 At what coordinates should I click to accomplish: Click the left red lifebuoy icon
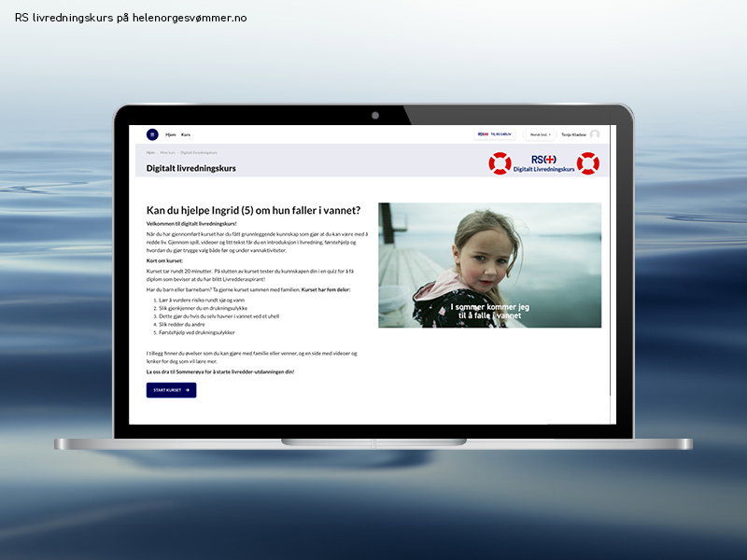tap(500, 163)
